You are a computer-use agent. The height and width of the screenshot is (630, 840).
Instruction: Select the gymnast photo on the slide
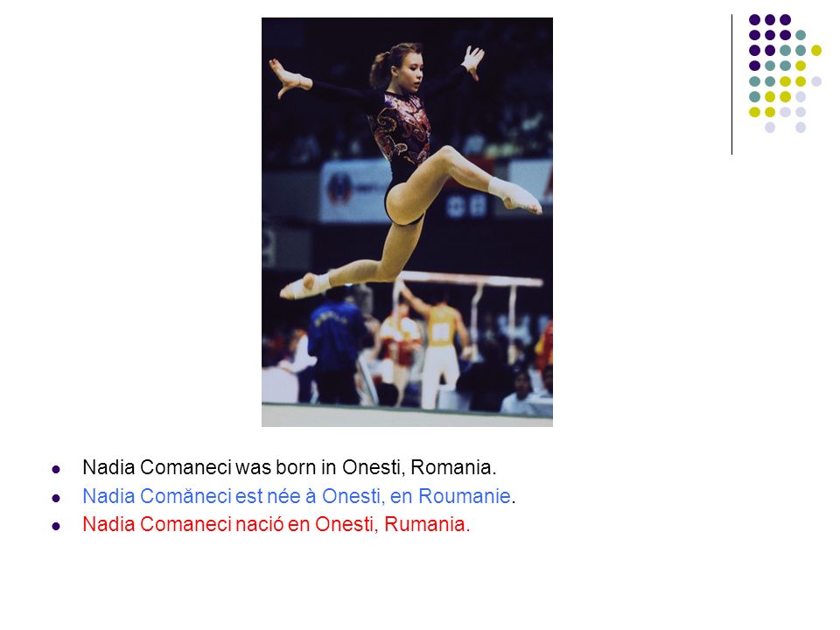(407, 221)
